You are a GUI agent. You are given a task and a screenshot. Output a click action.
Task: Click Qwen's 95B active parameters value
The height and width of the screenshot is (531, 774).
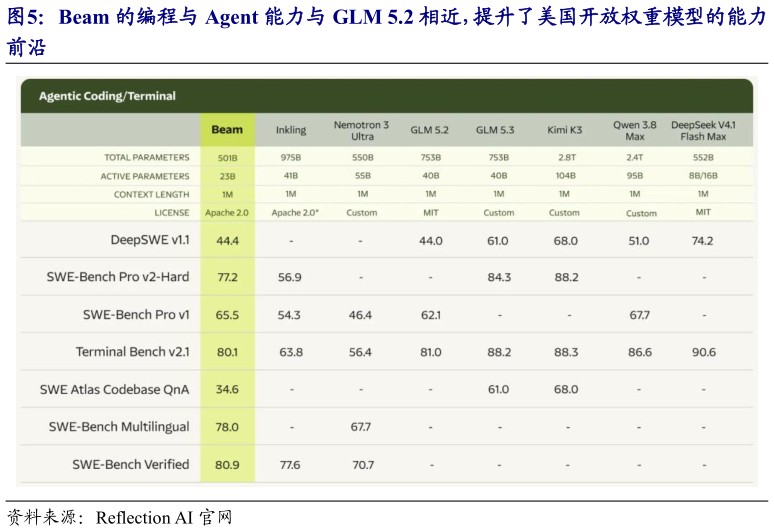click(x=635, y=176)
